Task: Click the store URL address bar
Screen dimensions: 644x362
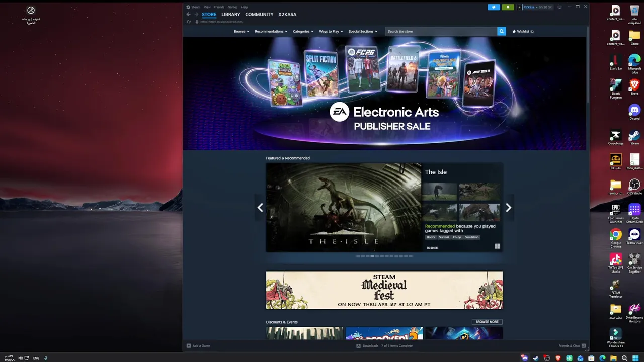Action: 222,22
